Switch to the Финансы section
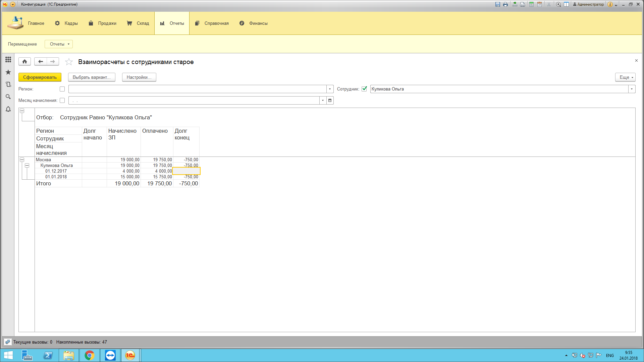The height and width of the screenshot is (362, 644). [254, 23]
